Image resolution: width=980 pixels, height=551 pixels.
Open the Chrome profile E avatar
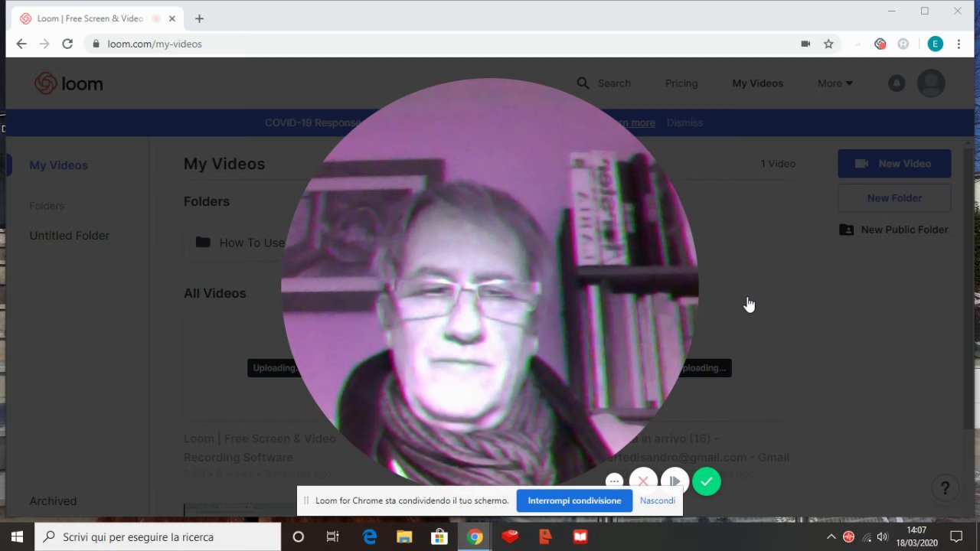click(x=936, y=44)
